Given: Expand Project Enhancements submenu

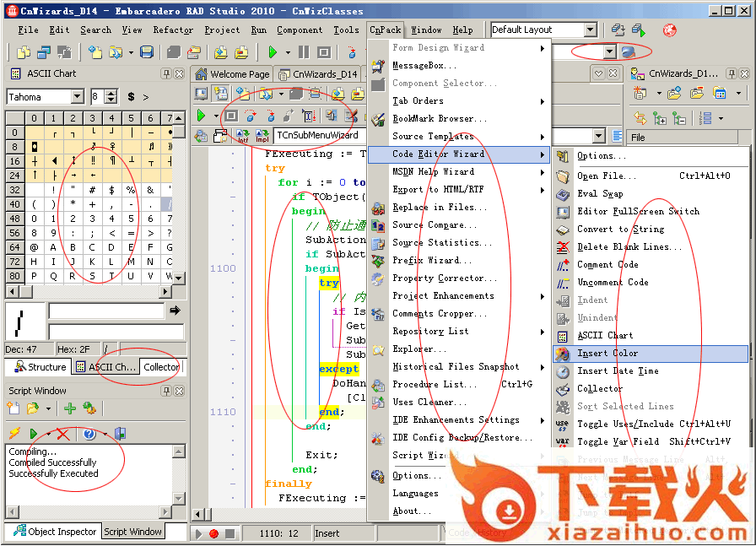Looking at the screenshot, I should [459, 296].
